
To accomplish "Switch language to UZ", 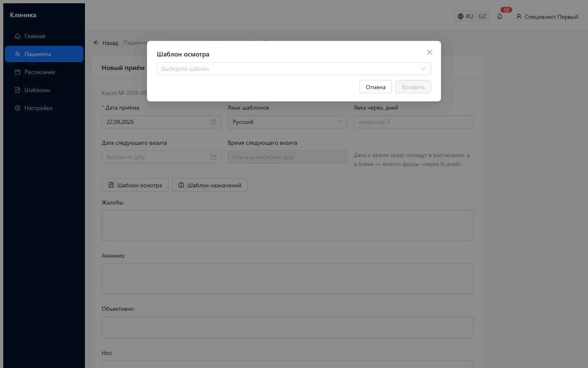I will click(483, 16).
